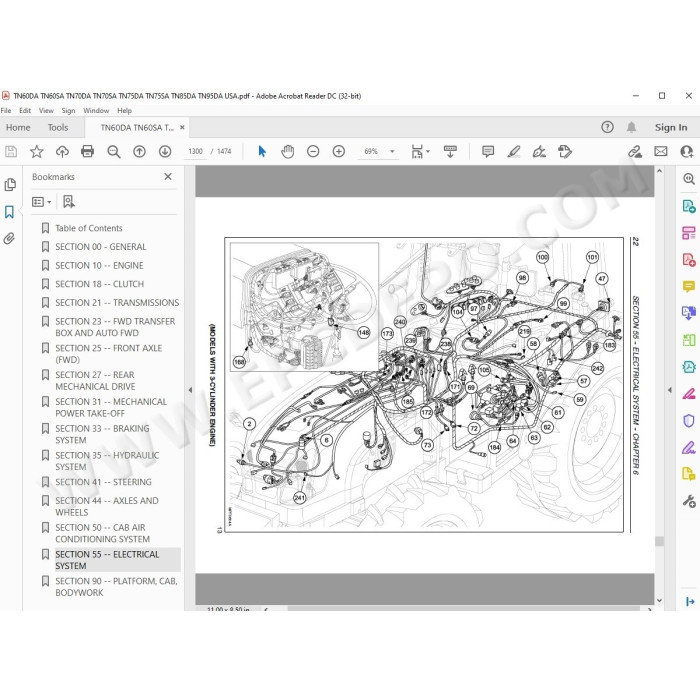700x700 pixels.
Task: Close the TN60DA document tab
Action: pos(182,127)
